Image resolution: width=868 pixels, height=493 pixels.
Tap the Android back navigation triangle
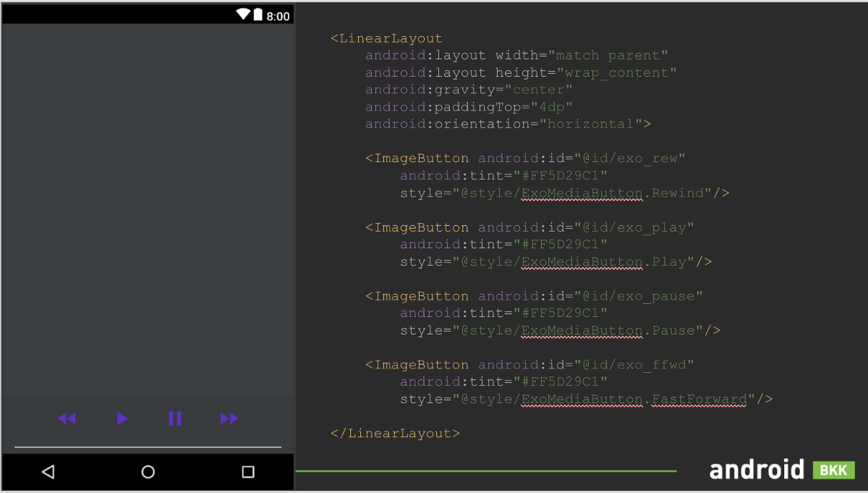point(48,472)
